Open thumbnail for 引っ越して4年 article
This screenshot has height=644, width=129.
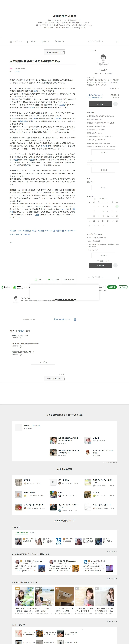point(88,453)
